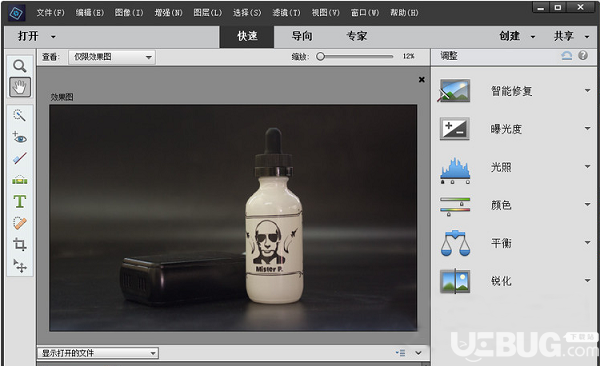Select the Straighten level tool
600x366 pixels.
(x=20, y=180)
